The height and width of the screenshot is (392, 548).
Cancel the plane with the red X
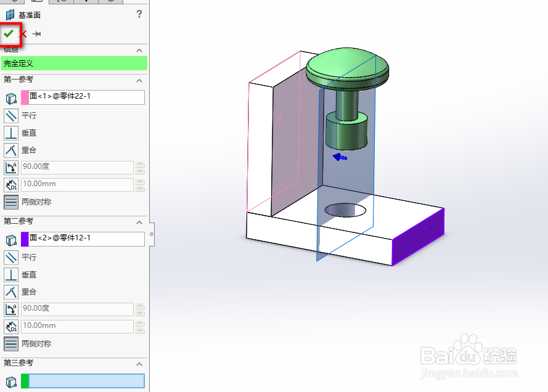point(23,34)
